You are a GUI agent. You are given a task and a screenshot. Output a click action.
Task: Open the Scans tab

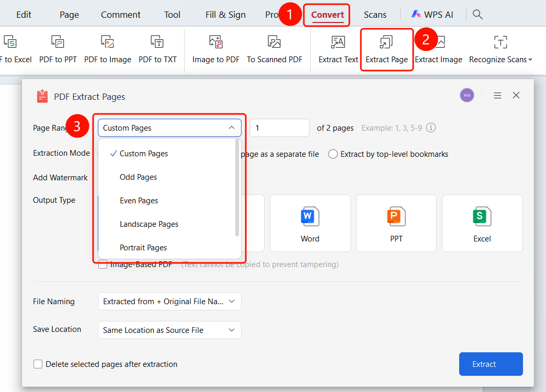pos(375,15)
